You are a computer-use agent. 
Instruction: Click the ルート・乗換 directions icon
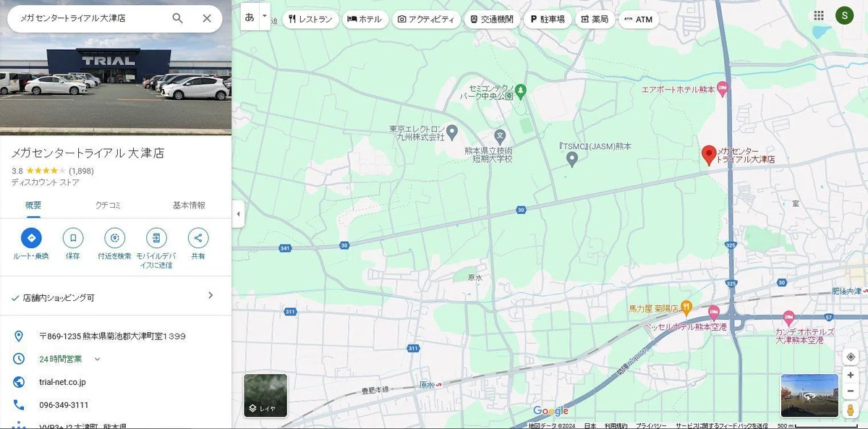click(31, 237)
